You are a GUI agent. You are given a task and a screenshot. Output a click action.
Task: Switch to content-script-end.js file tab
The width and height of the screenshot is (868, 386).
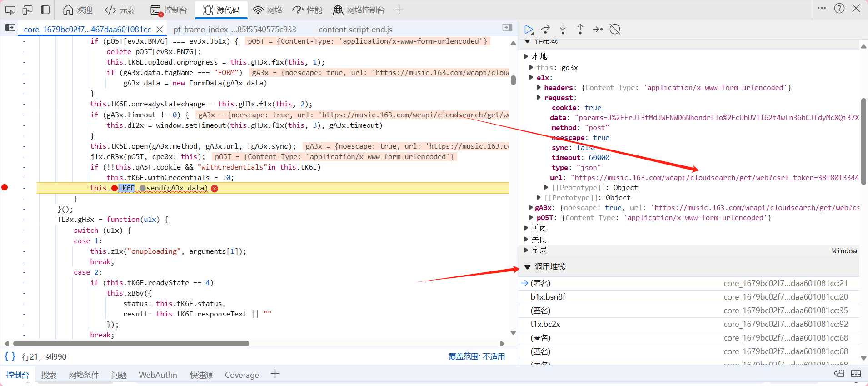click(x=355, y=29)
